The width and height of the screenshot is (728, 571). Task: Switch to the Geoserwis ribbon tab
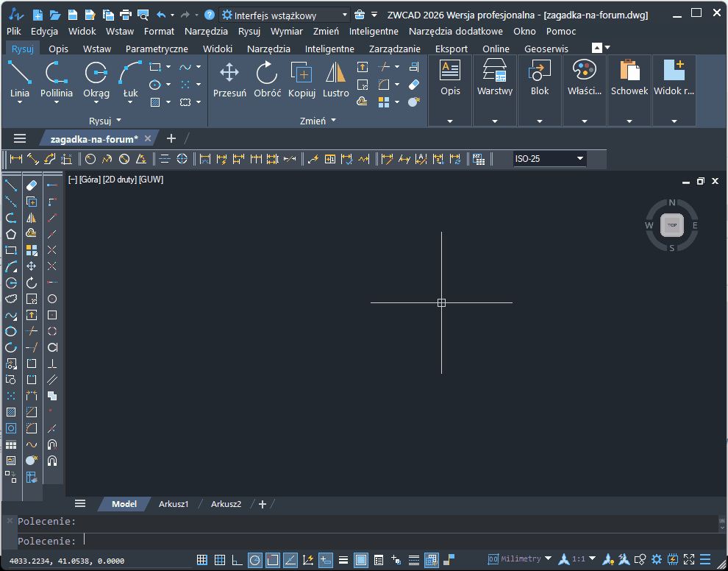point(546,49)
